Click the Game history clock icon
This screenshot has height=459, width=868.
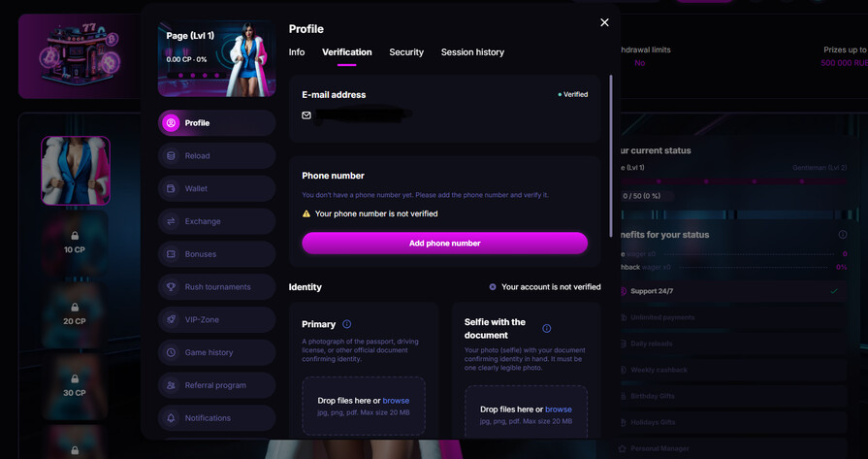172,353
